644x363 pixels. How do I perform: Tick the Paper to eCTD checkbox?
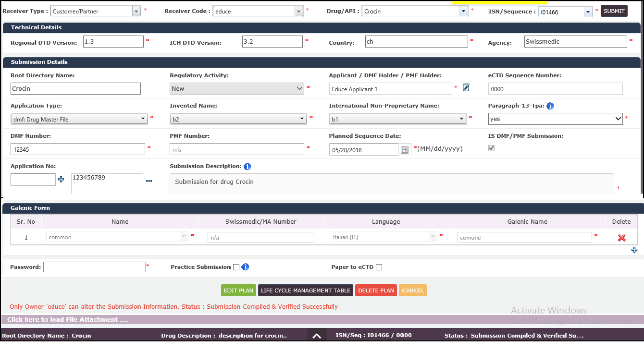[x=379, y=267]
